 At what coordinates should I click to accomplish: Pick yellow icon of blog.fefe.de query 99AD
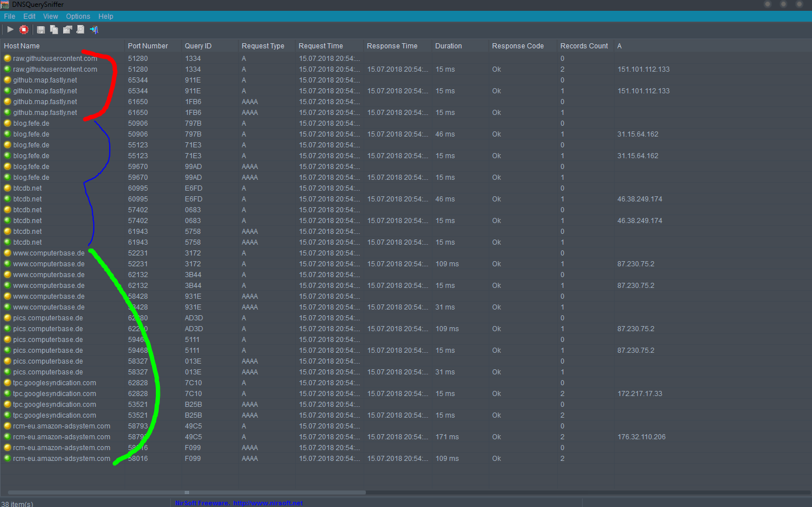click(x=7, y=166)
